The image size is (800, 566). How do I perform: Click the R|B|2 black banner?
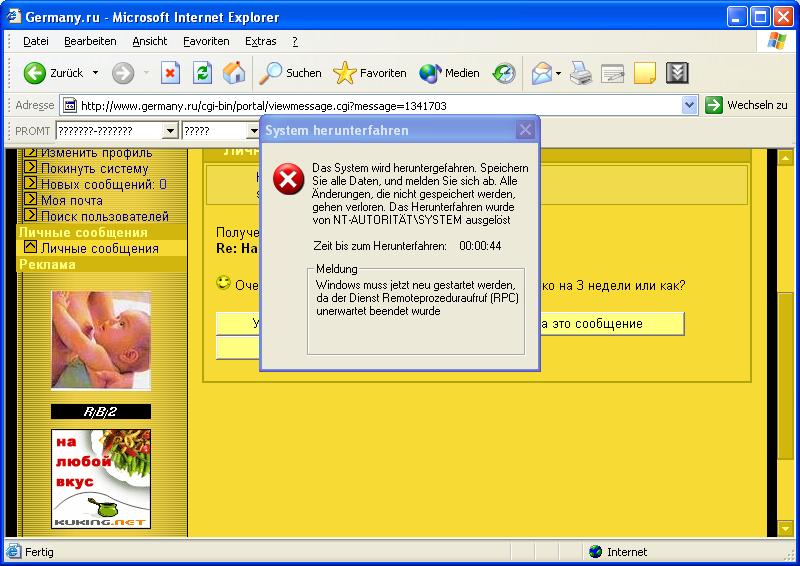point(101,412)
